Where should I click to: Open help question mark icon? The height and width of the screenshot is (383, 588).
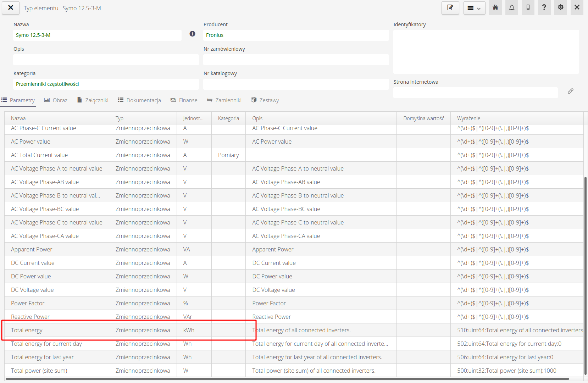[x=544, y=7]
